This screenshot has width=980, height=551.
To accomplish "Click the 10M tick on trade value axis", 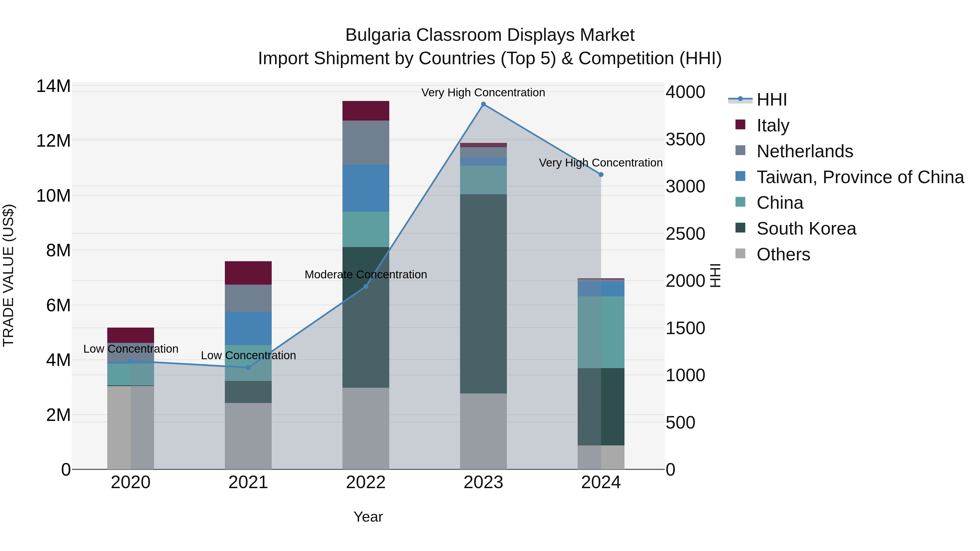I will tap(53, 196).
